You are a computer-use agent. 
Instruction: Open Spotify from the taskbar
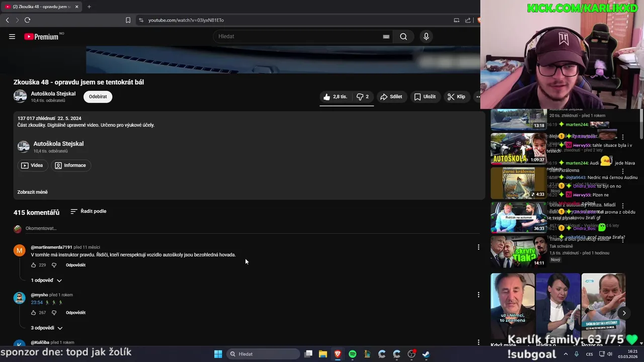pyautogui.click(x=352, y=354)
